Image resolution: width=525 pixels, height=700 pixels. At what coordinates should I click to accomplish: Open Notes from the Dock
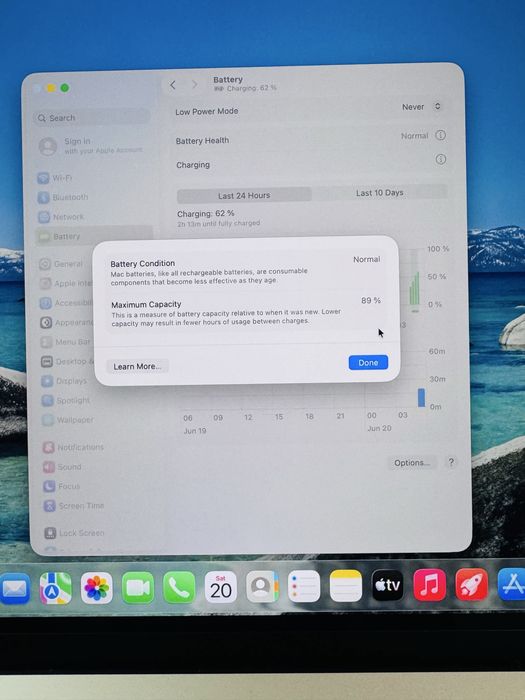point(346,585)
